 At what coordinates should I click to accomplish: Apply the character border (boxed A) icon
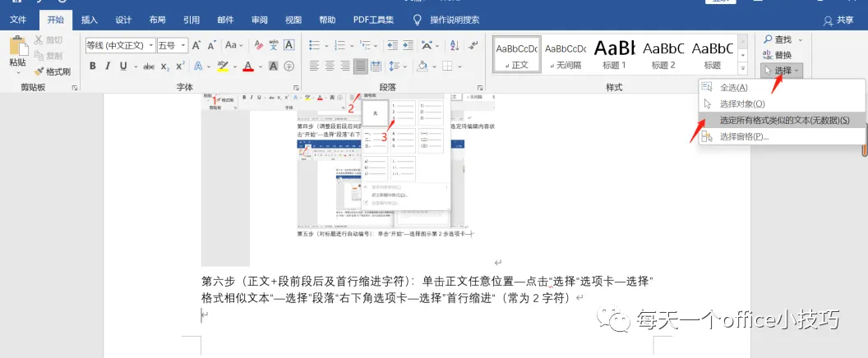289,45
